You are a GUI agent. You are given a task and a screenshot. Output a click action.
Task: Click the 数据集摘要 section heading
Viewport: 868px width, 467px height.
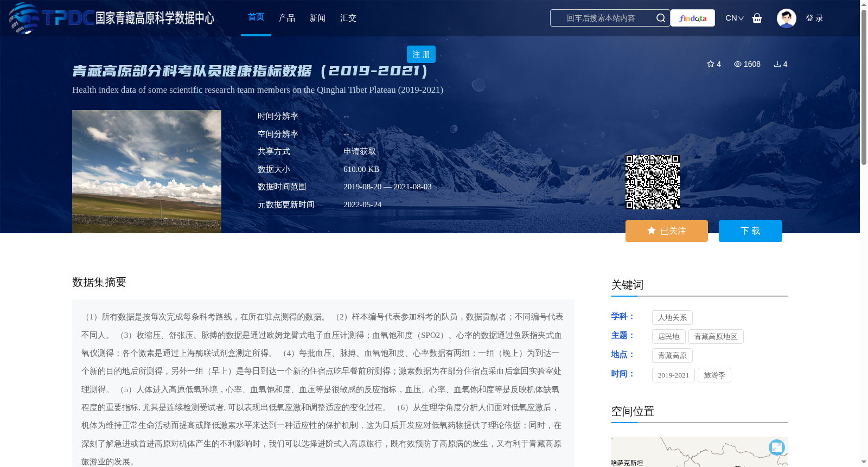pyautogui.click(x=99, y=282)
